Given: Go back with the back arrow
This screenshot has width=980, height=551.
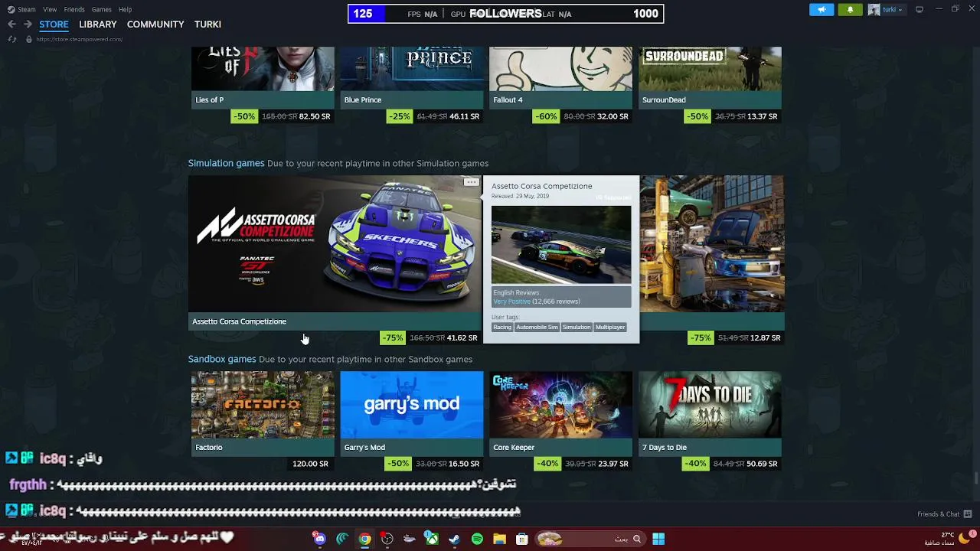Looking at the screenshot, I should (11, 24).
